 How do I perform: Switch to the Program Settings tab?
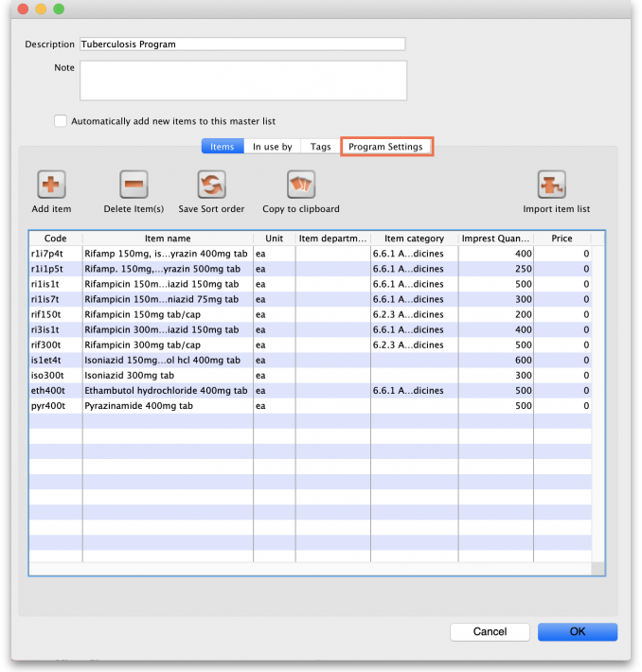click(385, 147)
